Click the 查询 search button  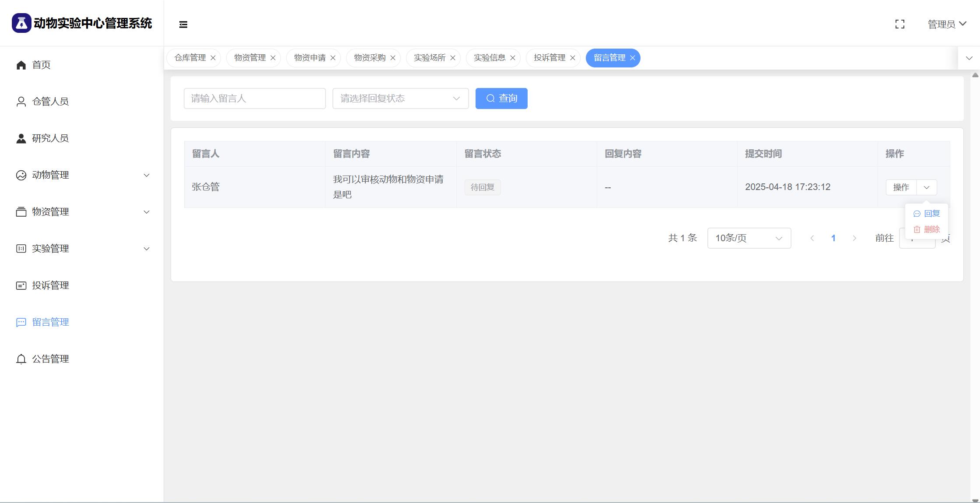(501, 98)
